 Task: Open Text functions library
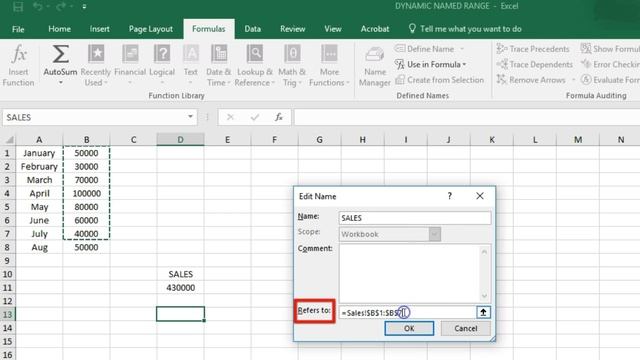coord(191,54)
